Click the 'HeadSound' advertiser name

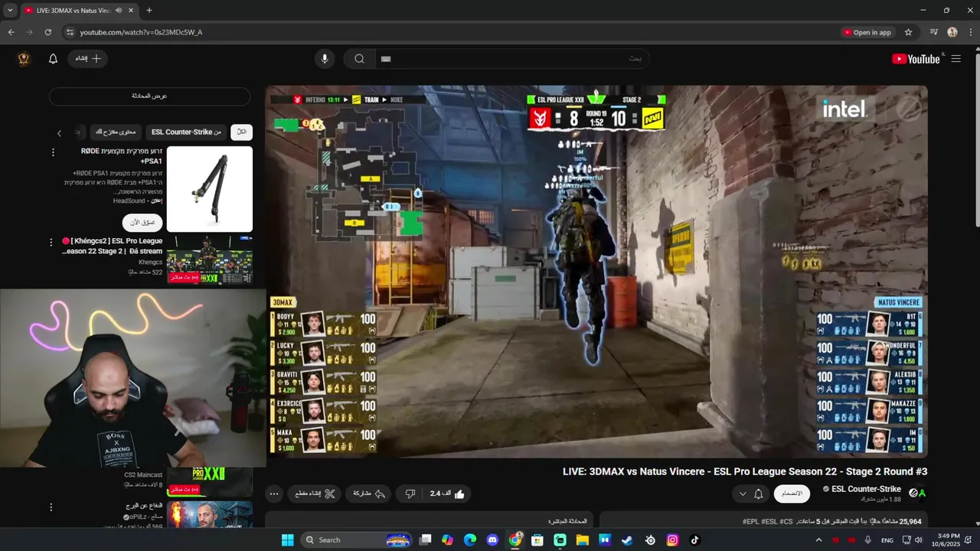(127, 201)
